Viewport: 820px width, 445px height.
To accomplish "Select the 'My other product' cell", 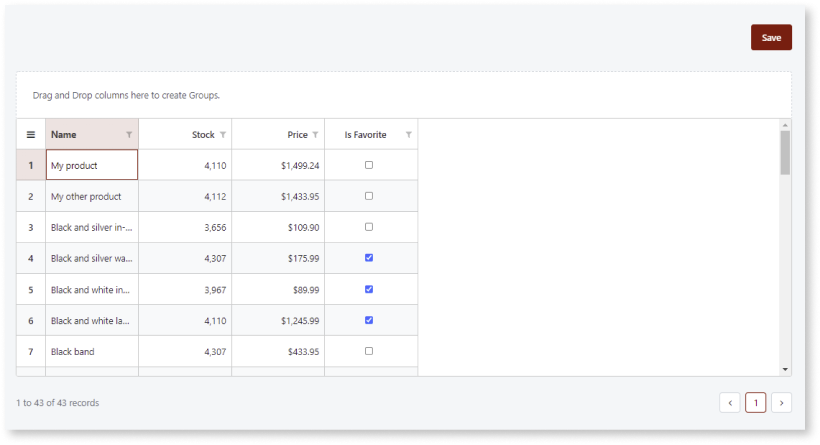I will tap(92, 196).
